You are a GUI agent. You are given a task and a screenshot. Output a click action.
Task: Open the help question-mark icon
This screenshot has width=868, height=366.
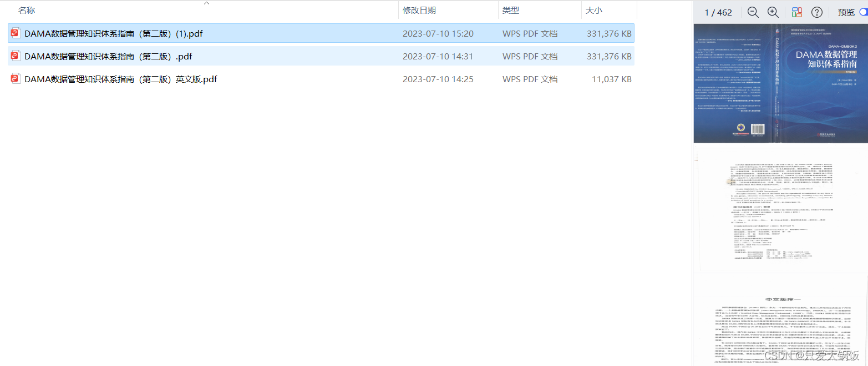[x=817, y=12]
